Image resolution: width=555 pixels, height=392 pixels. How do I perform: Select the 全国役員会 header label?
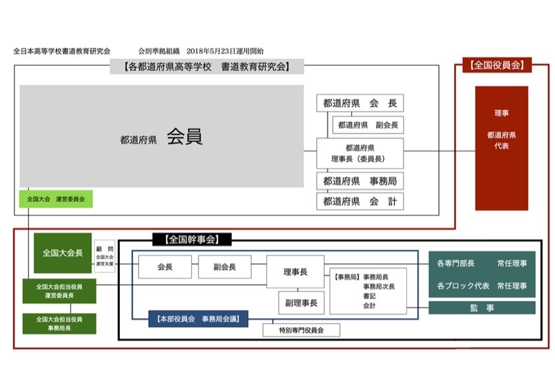[x=497, y=65]
